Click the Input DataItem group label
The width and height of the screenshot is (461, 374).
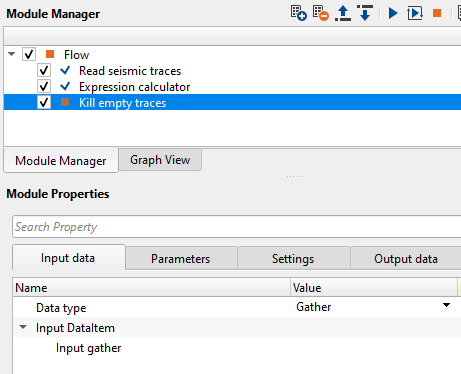(x=75, y=328)
